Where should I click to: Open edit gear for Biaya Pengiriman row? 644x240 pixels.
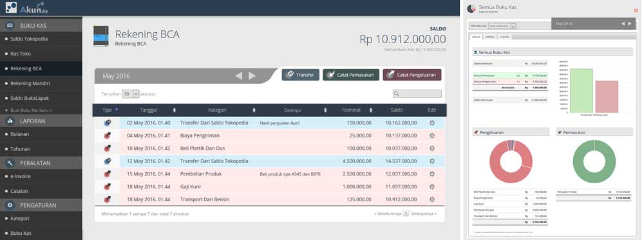tap(431, 135)
